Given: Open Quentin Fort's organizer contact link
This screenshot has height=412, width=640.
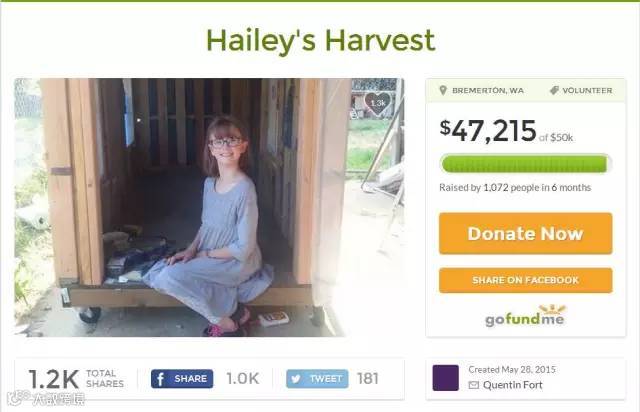Looking at the screenshot, I should [x=513, y=385].
